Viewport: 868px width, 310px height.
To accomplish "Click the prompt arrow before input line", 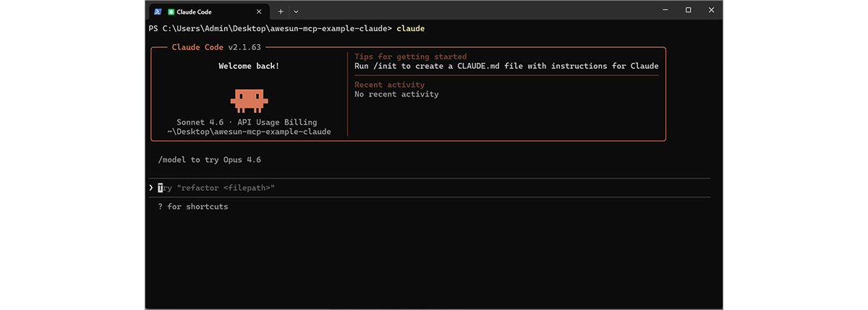I will [151, 188].
